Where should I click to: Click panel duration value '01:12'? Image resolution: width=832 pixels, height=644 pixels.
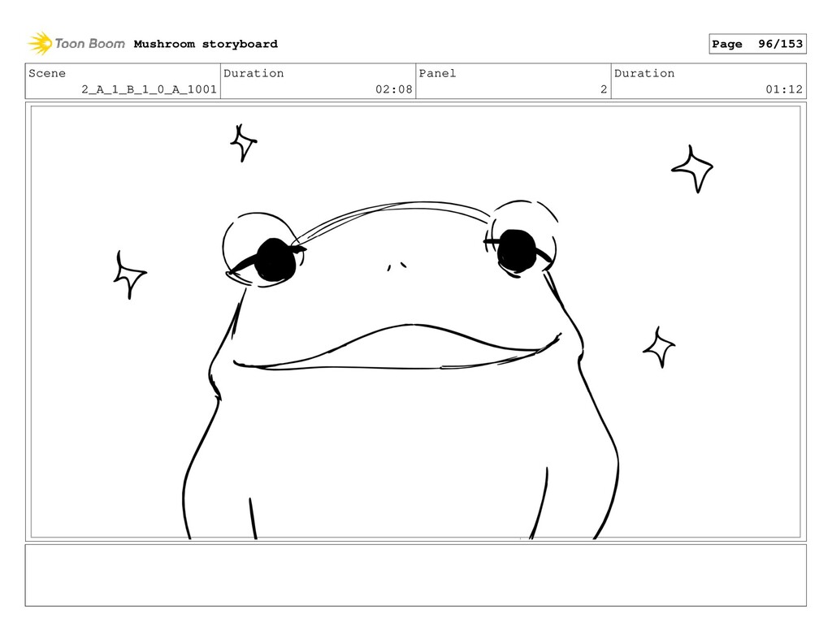point(784,89)
